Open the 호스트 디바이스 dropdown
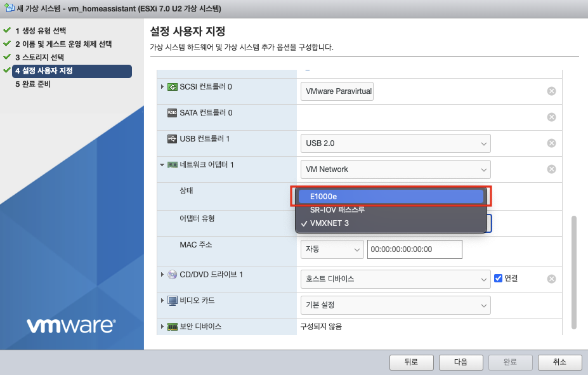Image resolution: width=588 pixels, height=375 pixels. (396, 279)
